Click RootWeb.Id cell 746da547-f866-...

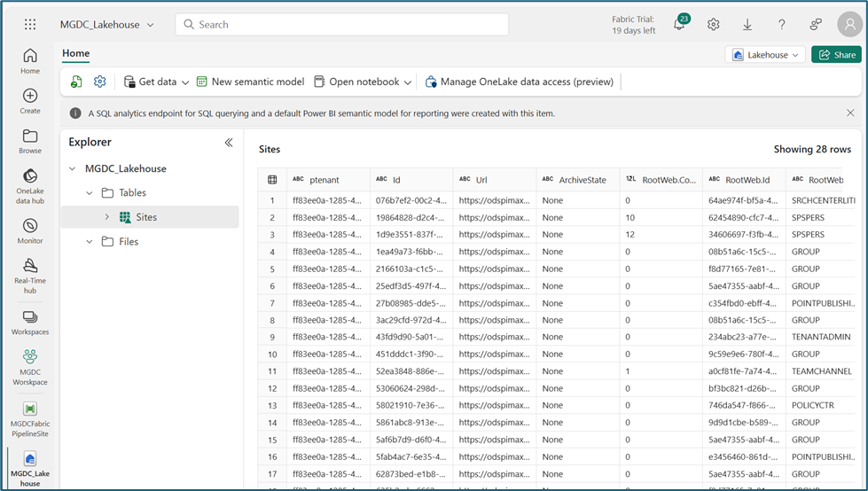pos(742,405)
